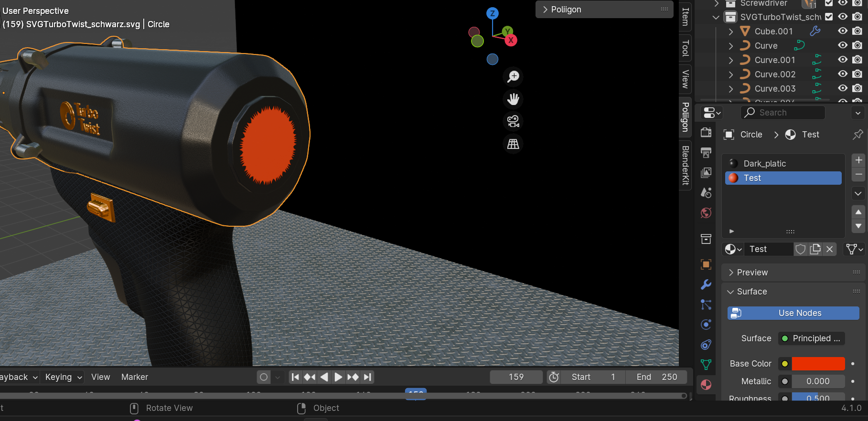The image size is (868, 421).
Task: Click the zoom magnifier viewport gizmo
Action: tap(514, 76)
